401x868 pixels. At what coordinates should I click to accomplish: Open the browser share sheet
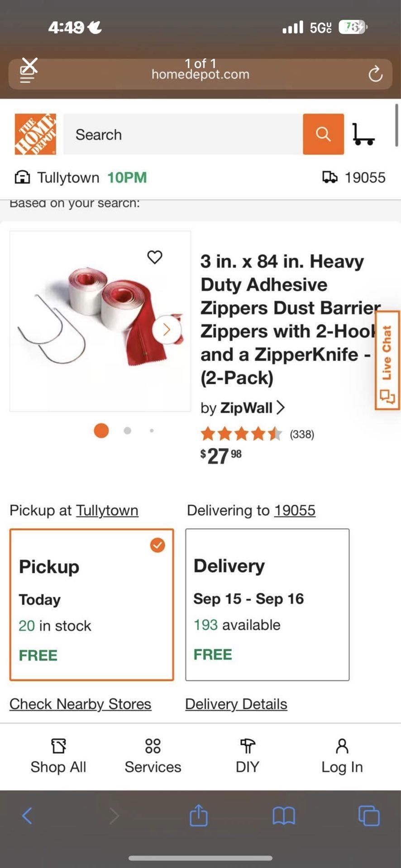[x=199, y=816]
